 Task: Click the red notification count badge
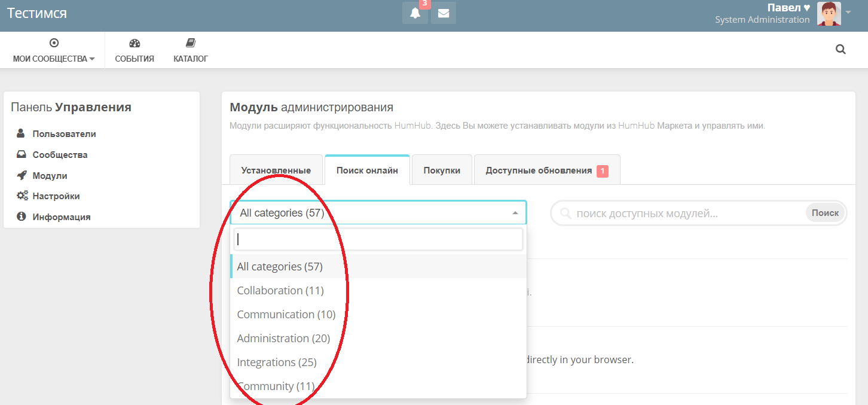click(x=425, y=4)
